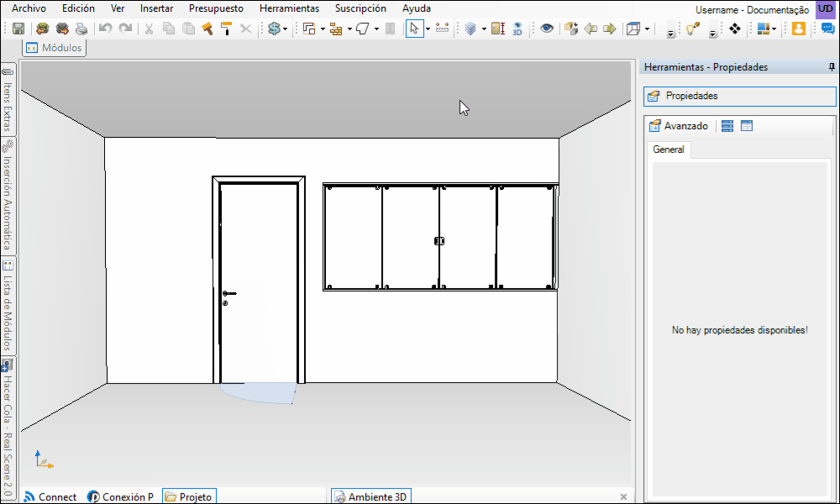This screenshot has width=840, height=504.
Task: Open the blue chat bubbles icon
Action: coord(828,29)
